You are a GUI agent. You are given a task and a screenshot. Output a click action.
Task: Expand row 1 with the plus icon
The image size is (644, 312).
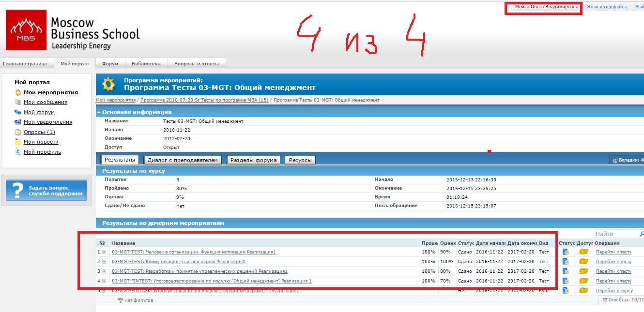104,252
